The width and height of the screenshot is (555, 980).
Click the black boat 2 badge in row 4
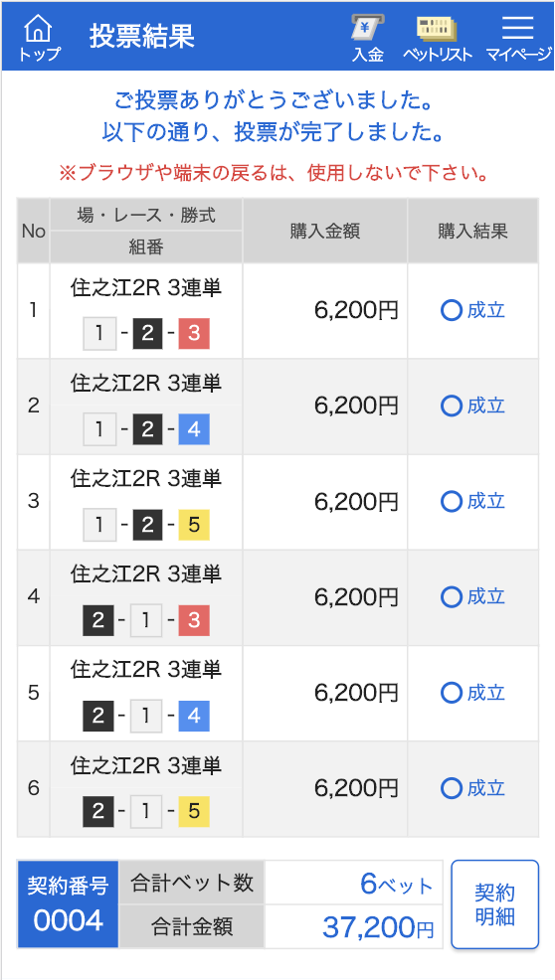(98, 620)
